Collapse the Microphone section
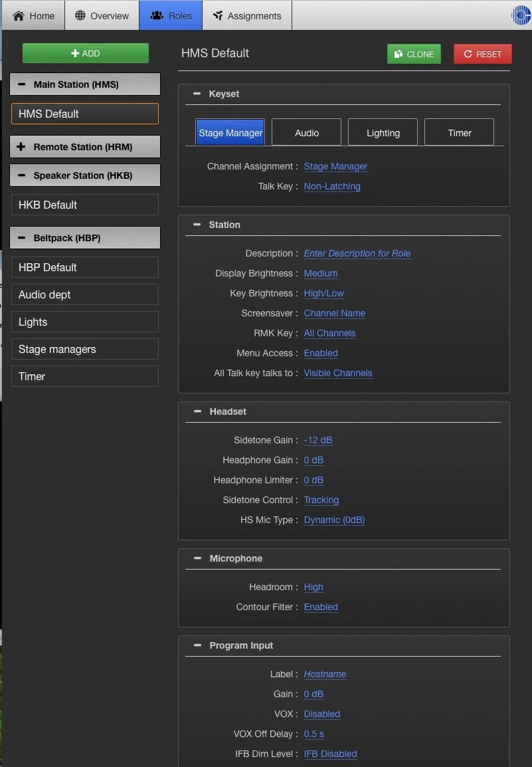 click(197, 558)
